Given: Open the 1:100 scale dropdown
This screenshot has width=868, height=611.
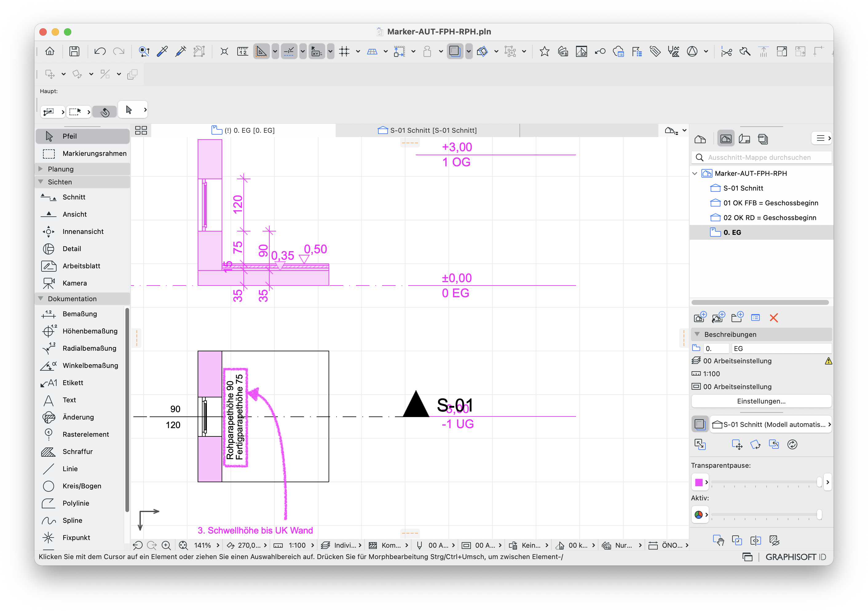Looking at the screenshot, I should coord(297,545).
